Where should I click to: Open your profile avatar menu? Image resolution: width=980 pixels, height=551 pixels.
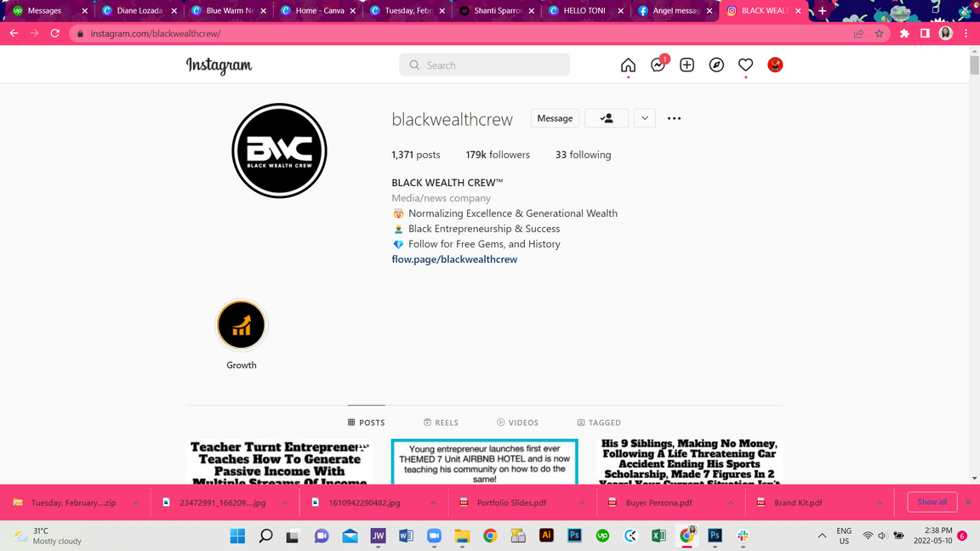click(x=775, y=65)
